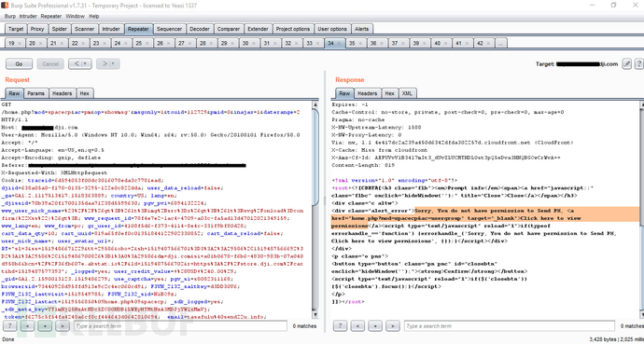Screen dimensions: 644x344
Task: Click the disabled Cancel button
Action: [x=50, y=64]
